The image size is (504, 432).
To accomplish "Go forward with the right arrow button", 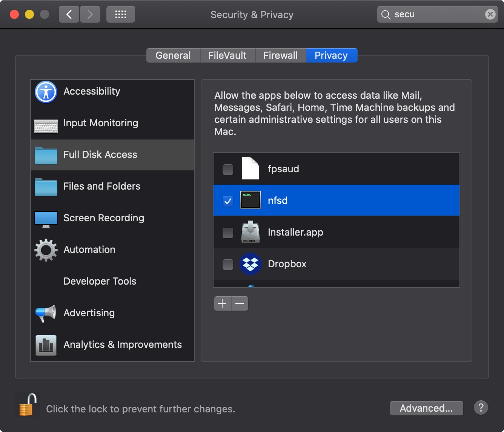I will [90, 14].
